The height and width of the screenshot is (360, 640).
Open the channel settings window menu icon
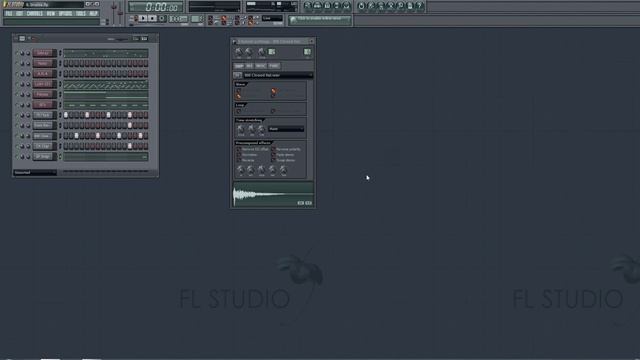(235, 42)
